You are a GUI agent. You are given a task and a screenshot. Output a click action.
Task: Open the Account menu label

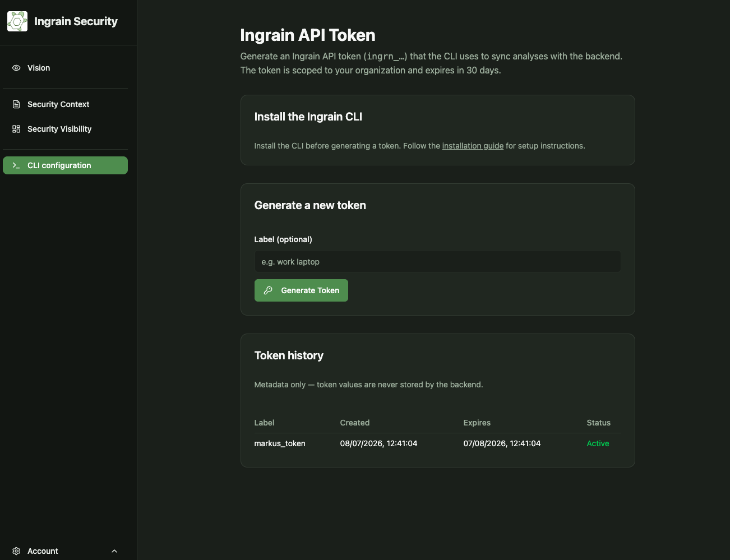[43, 551]
